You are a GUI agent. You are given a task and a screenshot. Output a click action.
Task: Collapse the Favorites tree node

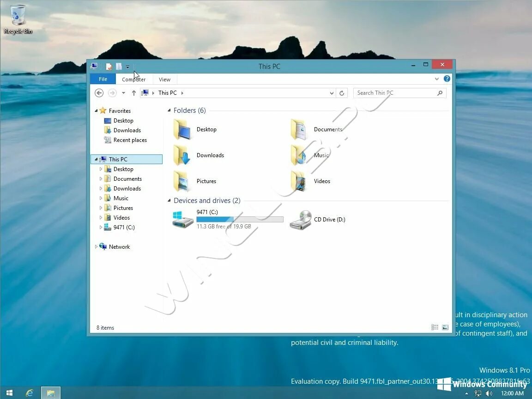pos(96,110)
